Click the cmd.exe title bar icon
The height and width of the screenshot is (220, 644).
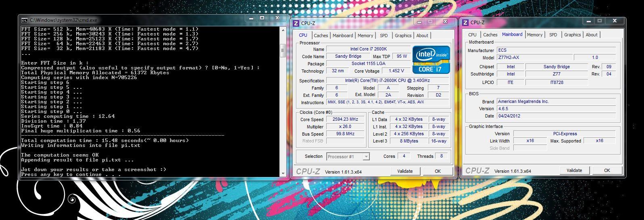(25, 20)
